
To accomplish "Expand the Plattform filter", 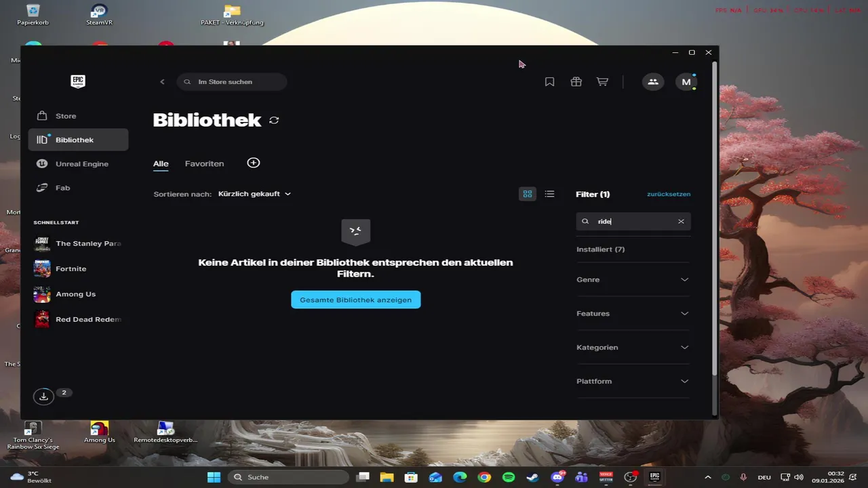I will pos(633,381).
